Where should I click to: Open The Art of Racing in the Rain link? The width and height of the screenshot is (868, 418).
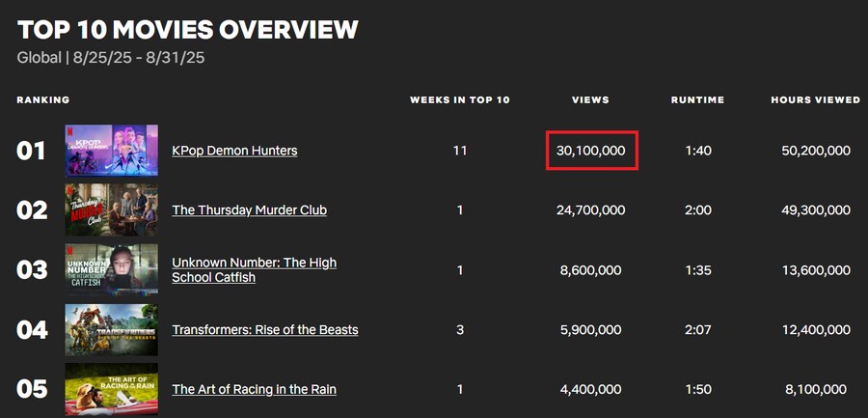pos(254,389)
